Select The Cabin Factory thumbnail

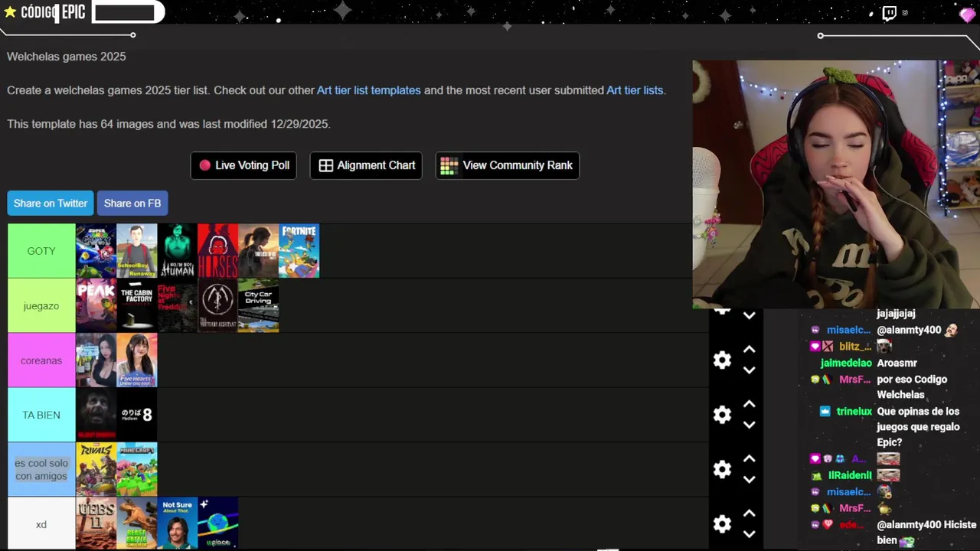(x=136, y=305)
